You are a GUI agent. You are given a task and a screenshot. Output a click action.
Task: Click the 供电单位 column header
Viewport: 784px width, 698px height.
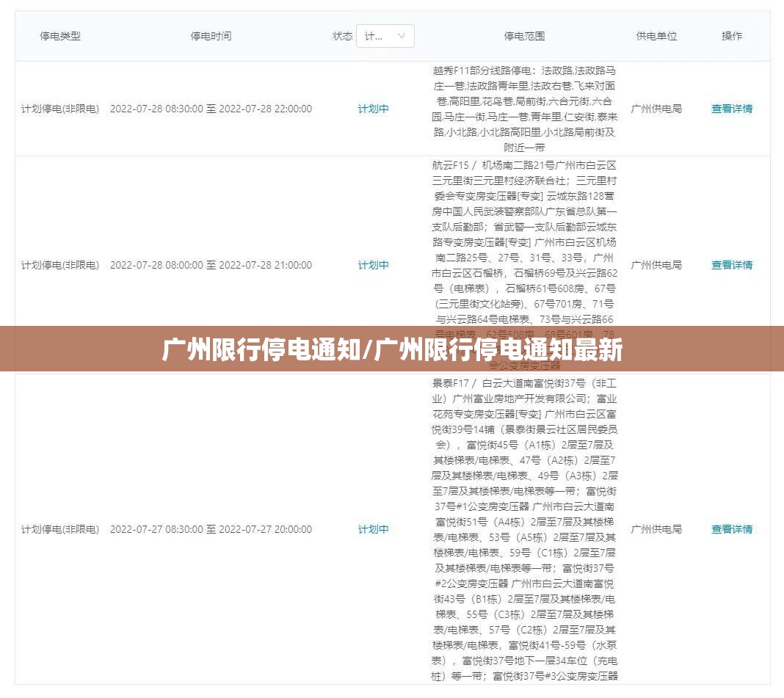pyautogui.click(x=656, y=36)
